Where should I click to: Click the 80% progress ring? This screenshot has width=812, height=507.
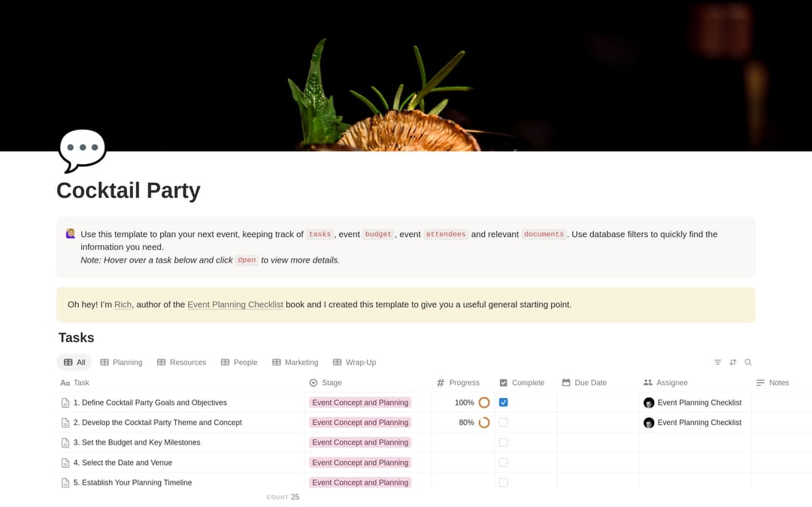(x=484, y=423)
